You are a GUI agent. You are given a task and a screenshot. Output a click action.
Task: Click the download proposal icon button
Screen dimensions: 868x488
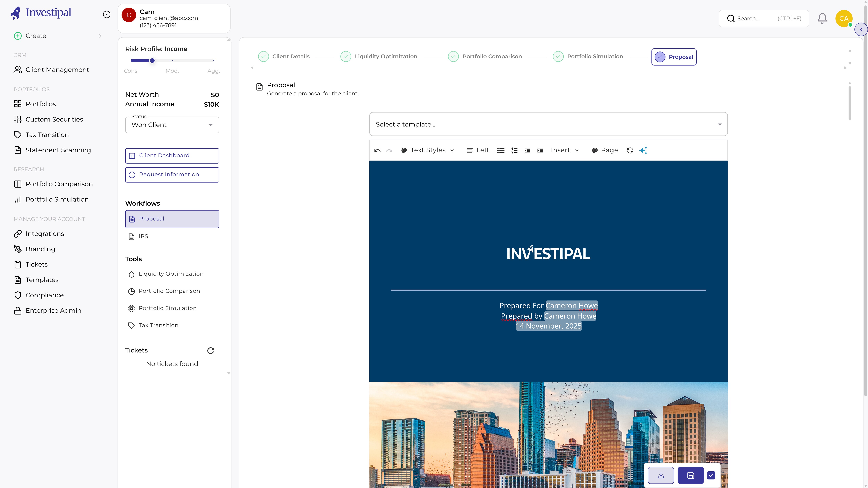[x=661, y=475]
